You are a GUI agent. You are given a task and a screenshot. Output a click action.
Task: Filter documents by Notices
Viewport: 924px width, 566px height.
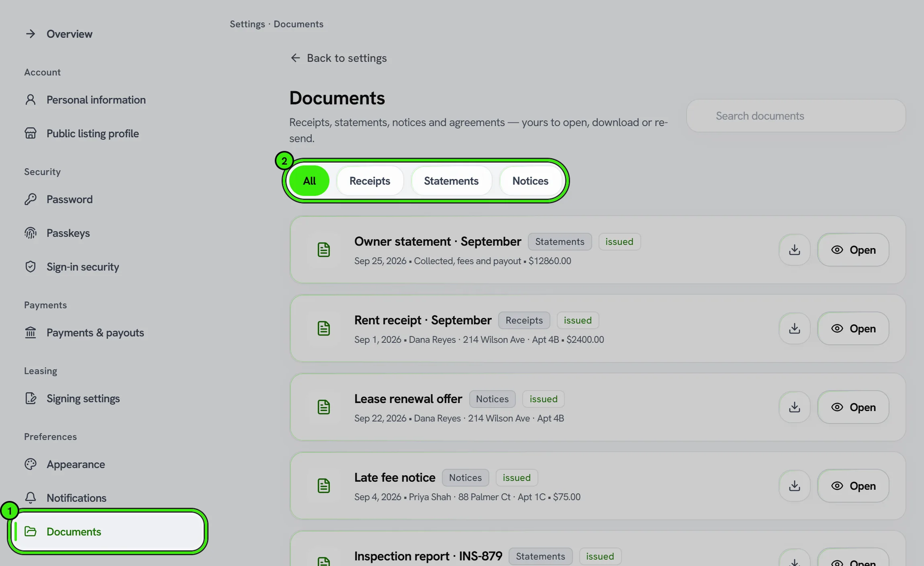tap(530, 181)
